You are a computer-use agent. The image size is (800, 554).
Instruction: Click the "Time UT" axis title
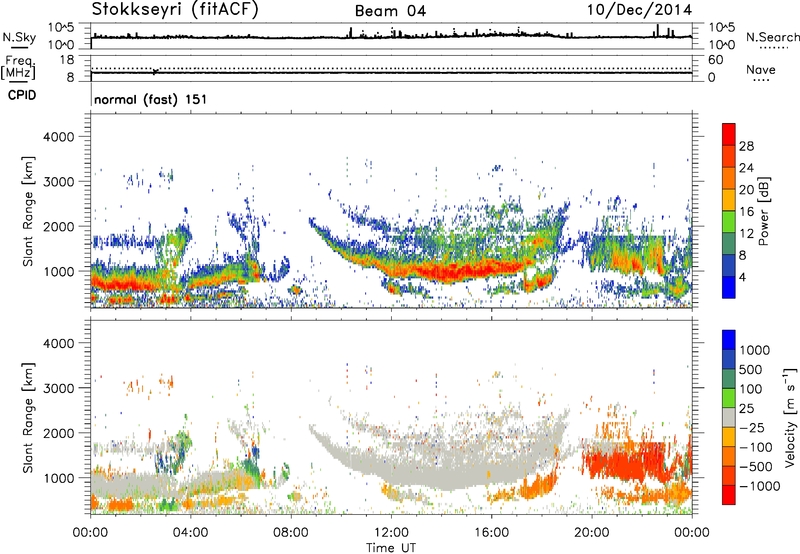pyautogui.click(x=391, y=547)
